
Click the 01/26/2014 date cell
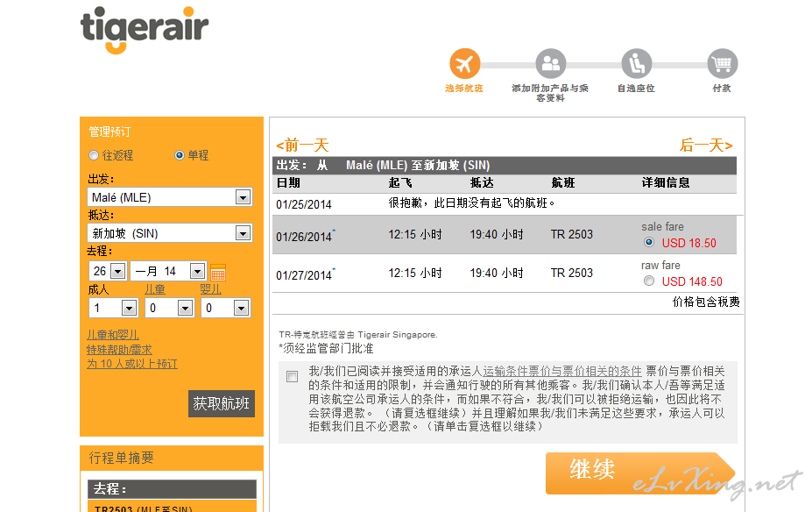[305, 237]
